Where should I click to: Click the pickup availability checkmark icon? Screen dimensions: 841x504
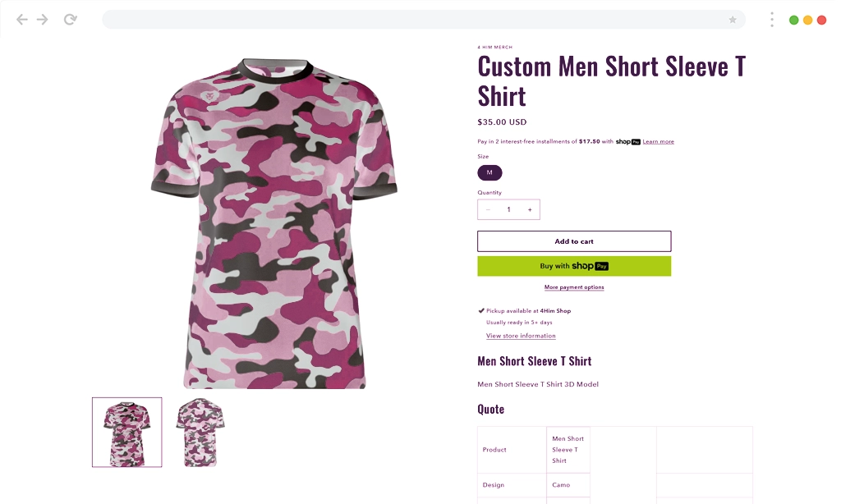481,310
